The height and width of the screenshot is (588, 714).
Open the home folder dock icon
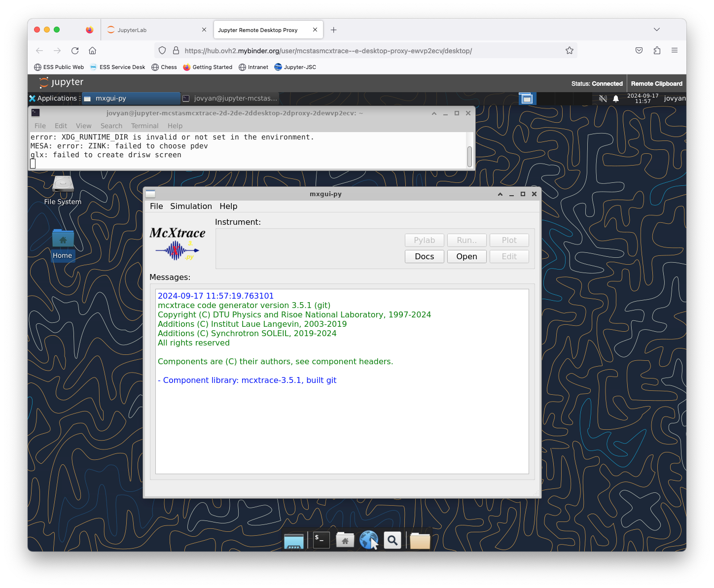click(x=345, y=540)
